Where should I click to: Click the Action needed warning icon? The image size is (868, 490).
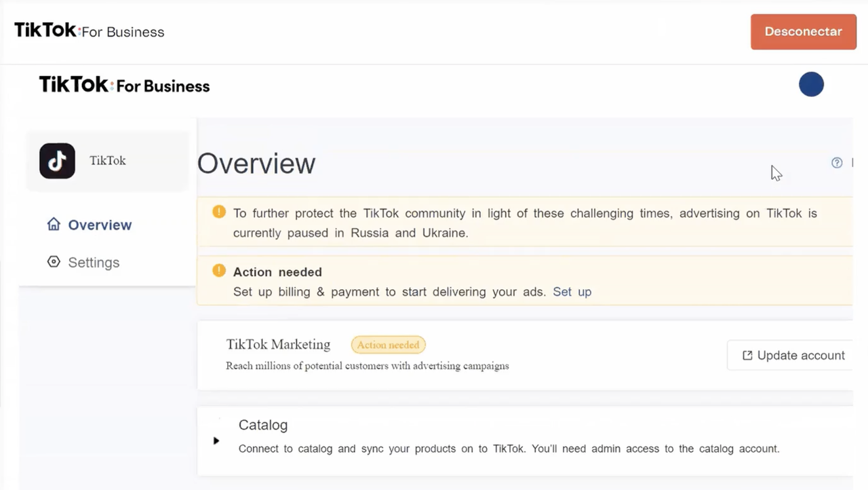pyautogui.click(x=219, y=271)
